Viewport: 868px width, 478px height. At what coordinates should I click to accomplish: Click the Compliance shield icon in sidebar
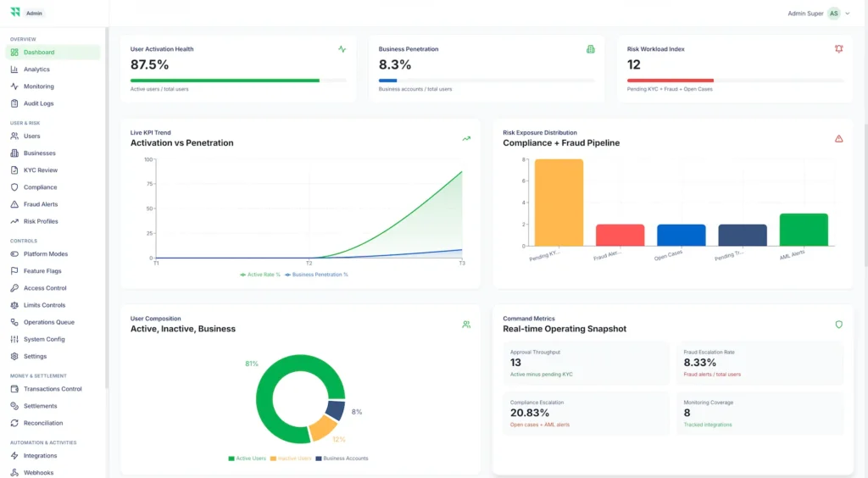click(x=14, y=187)
